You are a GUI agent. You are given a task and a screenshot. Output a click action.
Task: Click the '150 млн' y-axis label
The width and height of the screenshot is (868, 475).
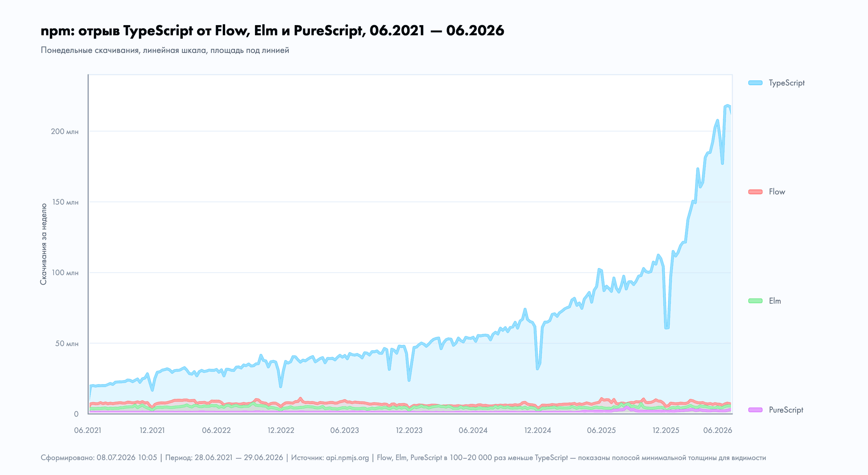tap(65, 202)
